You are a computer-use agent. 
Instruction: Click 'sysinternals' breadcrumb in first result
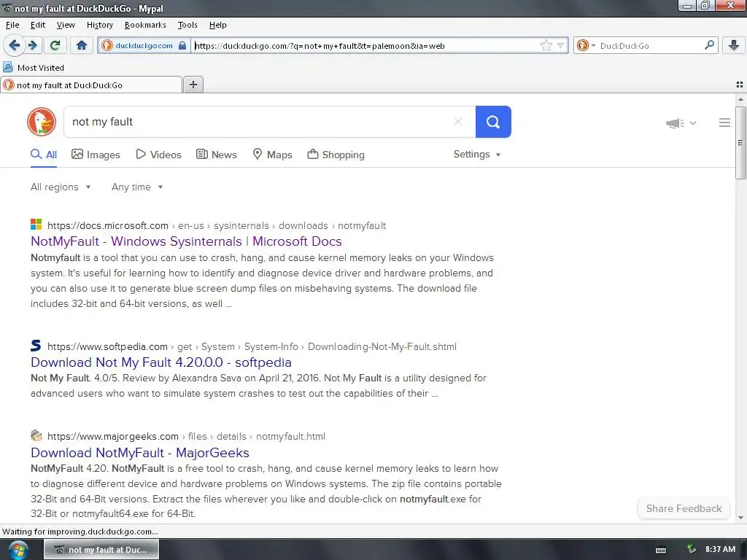click(x=241, y=225)
